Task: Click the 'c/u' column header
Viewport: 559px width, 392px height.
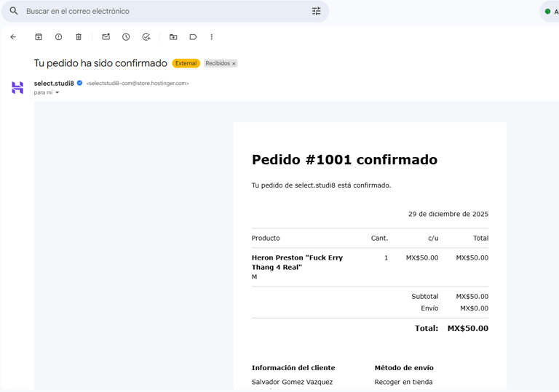Action: pyautogui.click(x=433, y=238)
